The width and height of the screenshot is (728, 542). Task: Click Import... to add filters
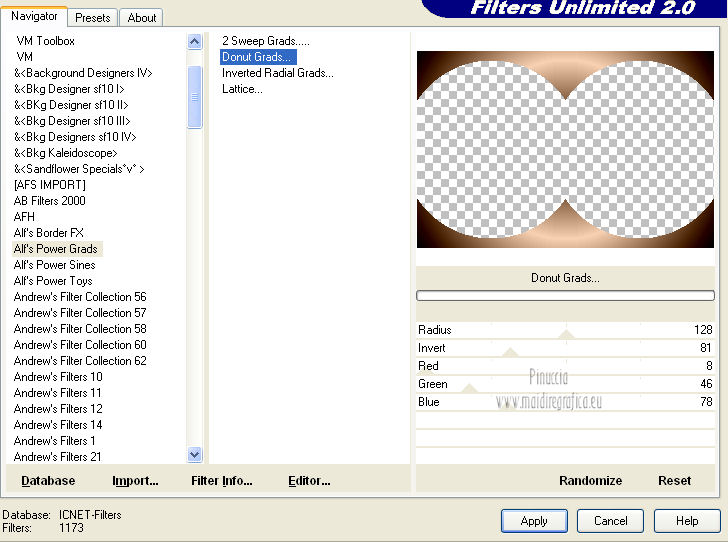[135, 481]
